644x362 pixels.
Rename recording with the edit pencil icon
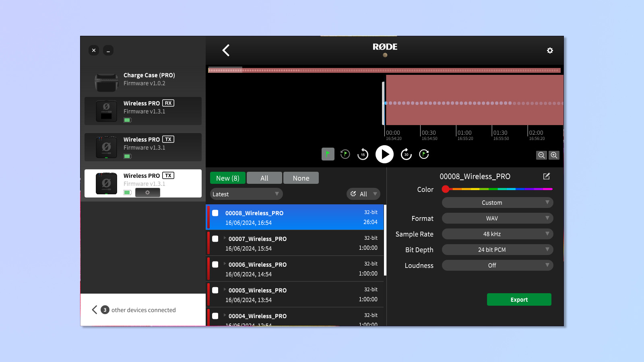546,176
